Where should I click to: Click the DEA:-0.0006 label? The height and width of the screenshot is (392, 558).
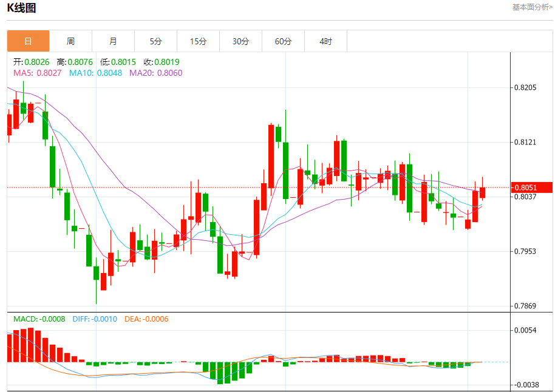pos(146,319)
